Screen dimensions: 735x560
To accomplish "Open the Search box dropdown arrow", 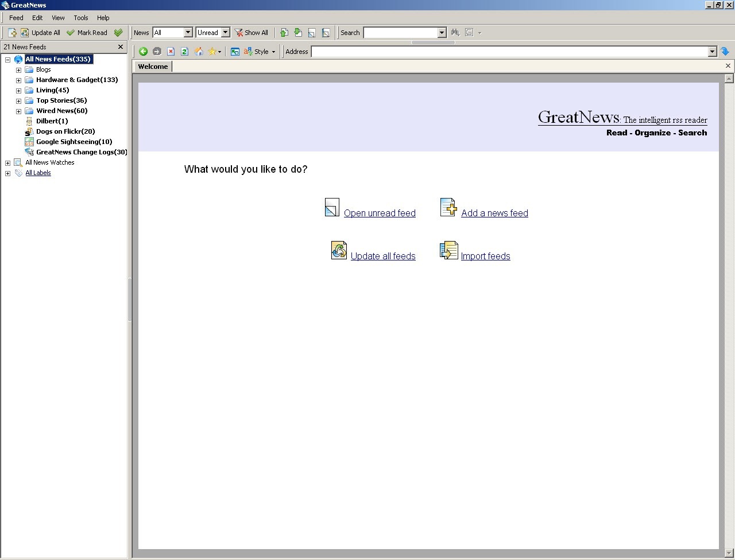I will pos(442,33).
